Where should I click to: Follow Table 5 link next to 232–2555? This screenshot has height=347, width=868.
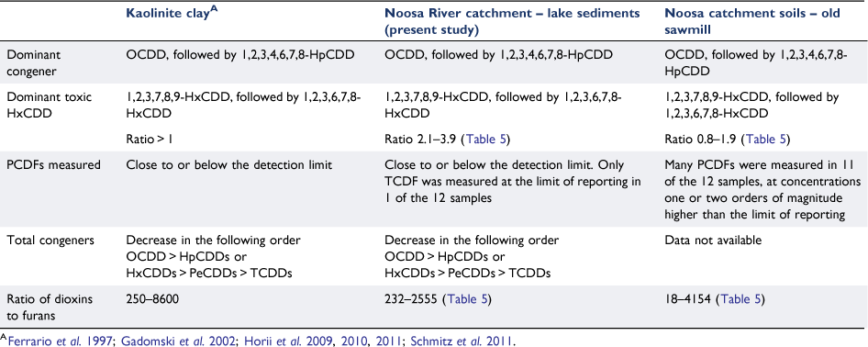(x=468, y=299)
